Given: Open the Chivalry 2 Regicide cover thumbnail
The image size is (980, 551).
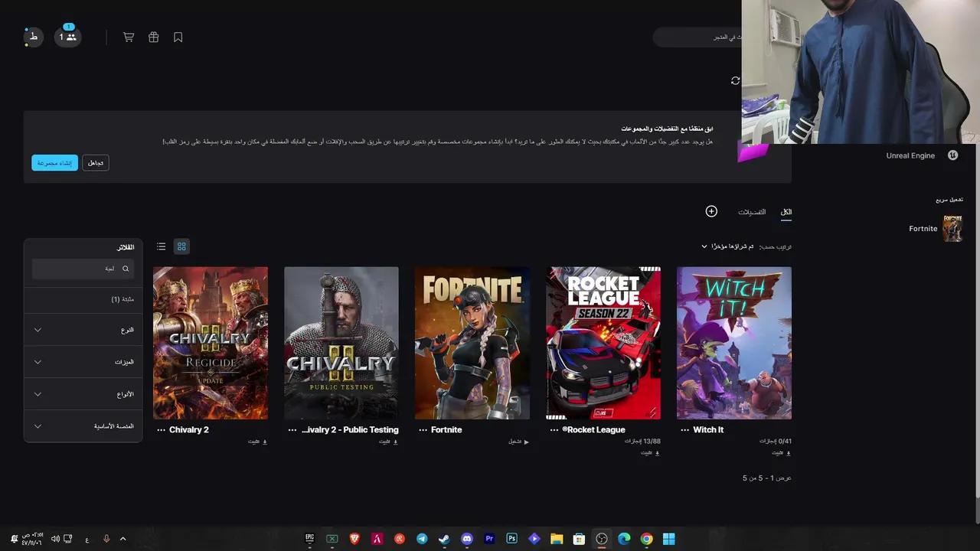Looking at the screenshot, I should coord(211,343).
